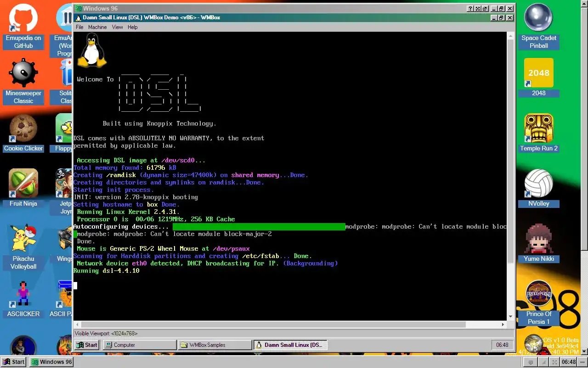Launch Minesweeper Classic from the desktop
The width and height of the screenshot is (588, 368).
(x=23, y=81)
